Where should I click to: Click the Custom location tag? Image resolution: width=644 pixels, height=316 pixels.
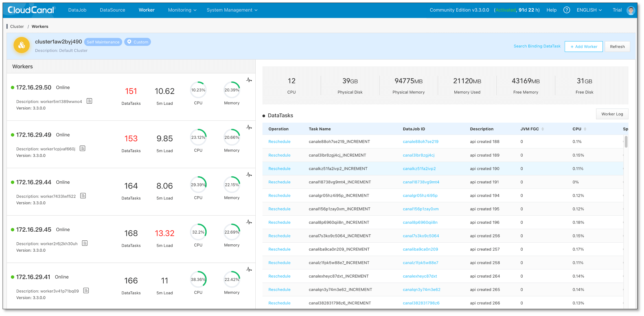click(137, 42)
